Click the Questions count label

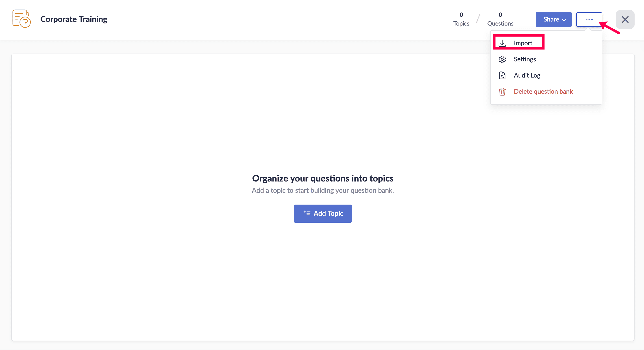[500, 24]
